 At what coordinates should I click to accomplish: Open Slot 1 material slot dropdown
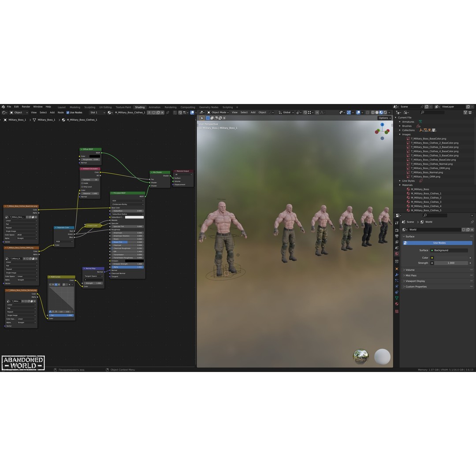[x=97, y=113]
